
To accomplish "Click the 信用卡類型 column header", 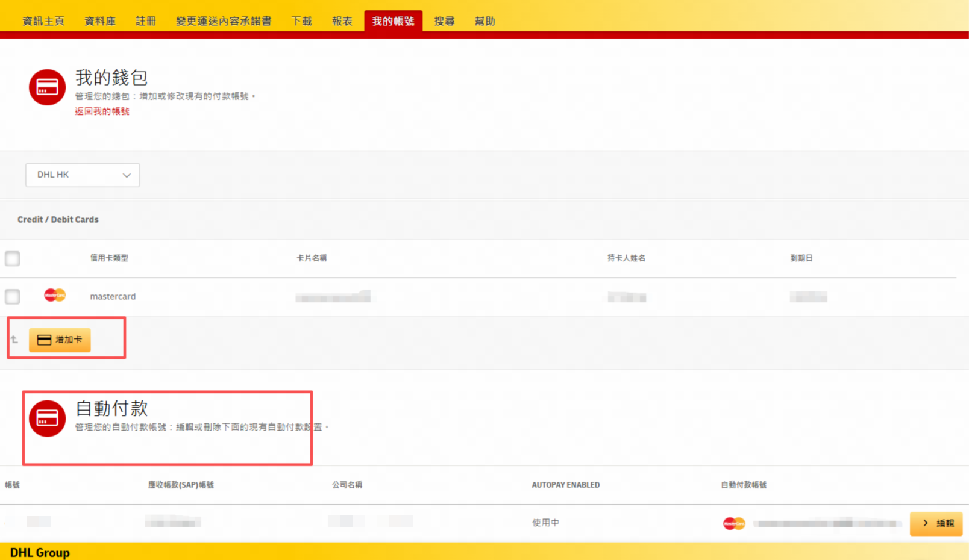I will pos(109,258).
